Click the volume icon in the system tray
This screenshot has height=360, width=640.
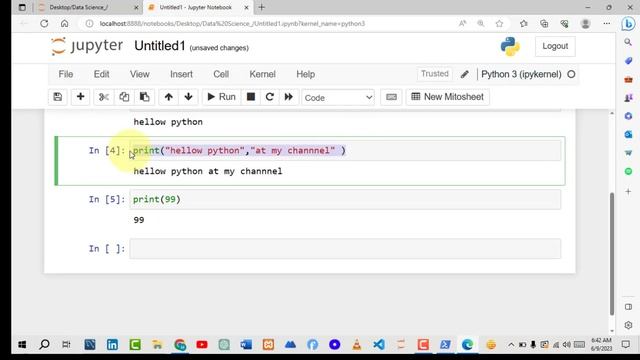point(567,345)
